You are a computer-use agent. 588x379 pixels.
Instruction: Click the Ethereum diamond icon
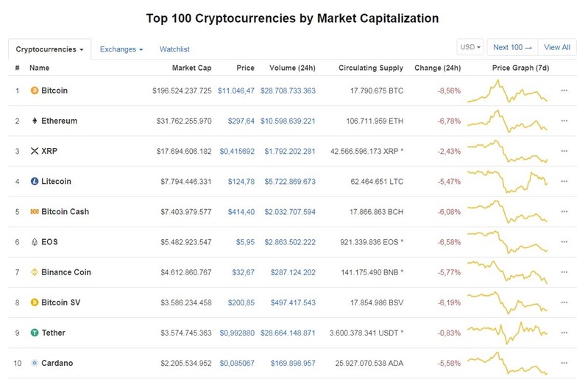(x=35, y=121)
